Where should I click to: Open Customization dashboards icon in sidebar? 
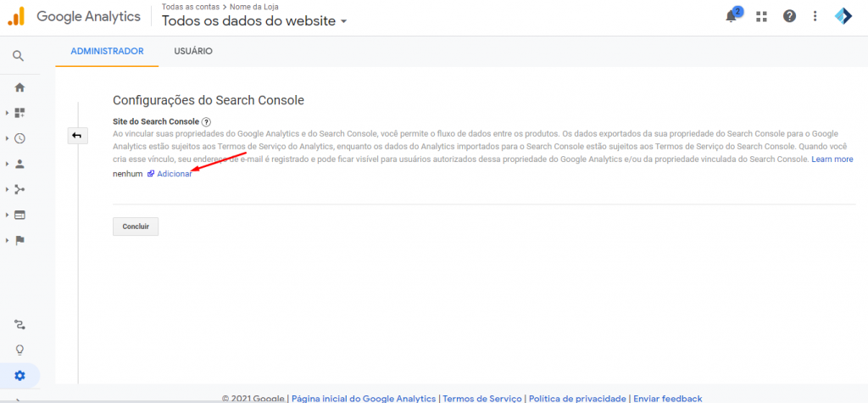19,113
